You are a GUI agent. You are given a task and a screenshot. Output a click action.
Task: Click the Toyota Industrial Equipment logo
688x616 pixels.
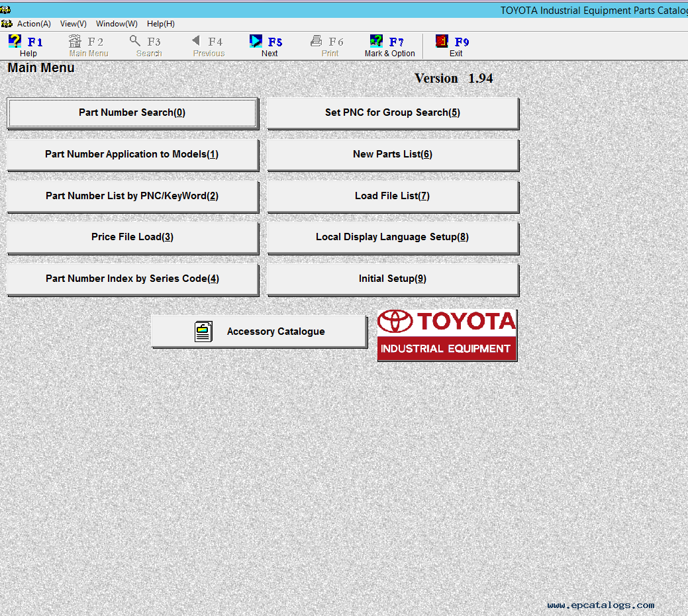click(447, 335)
